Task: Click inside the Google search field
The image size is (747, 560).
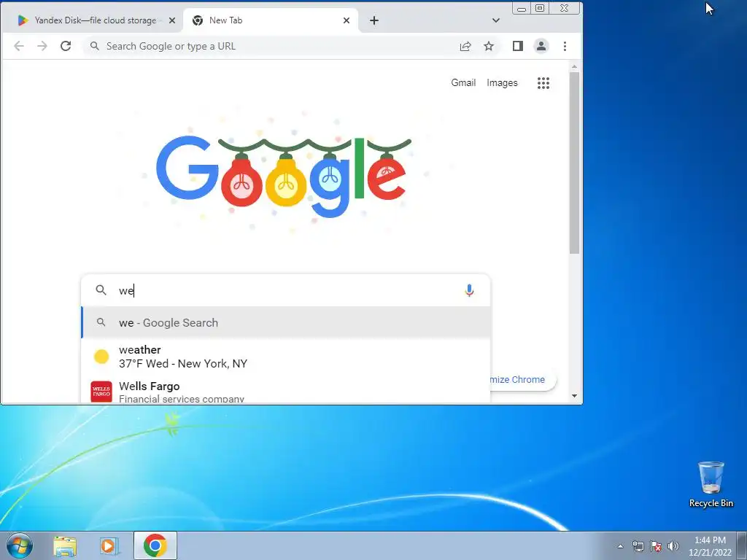Action: pyautogui.click(x=286, y=290)
